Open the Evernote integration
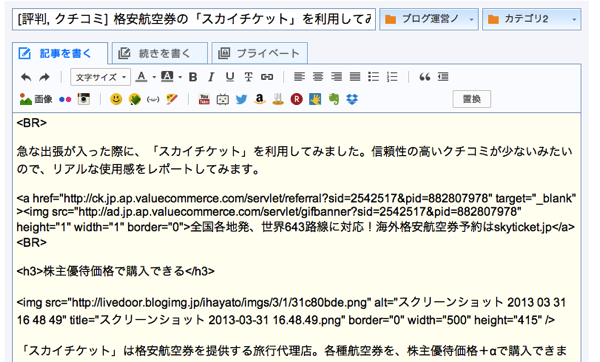 click(334, 99)
